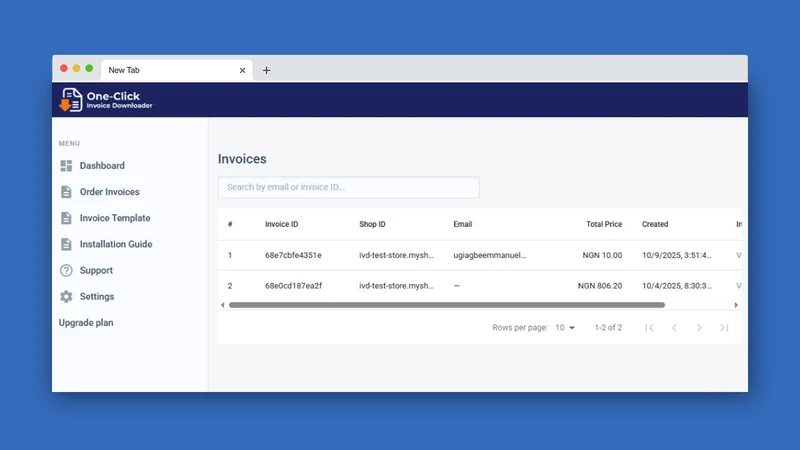Click shop ID in row 2
The height and width of the screenshot is (450, 800).
coord(396,286)
